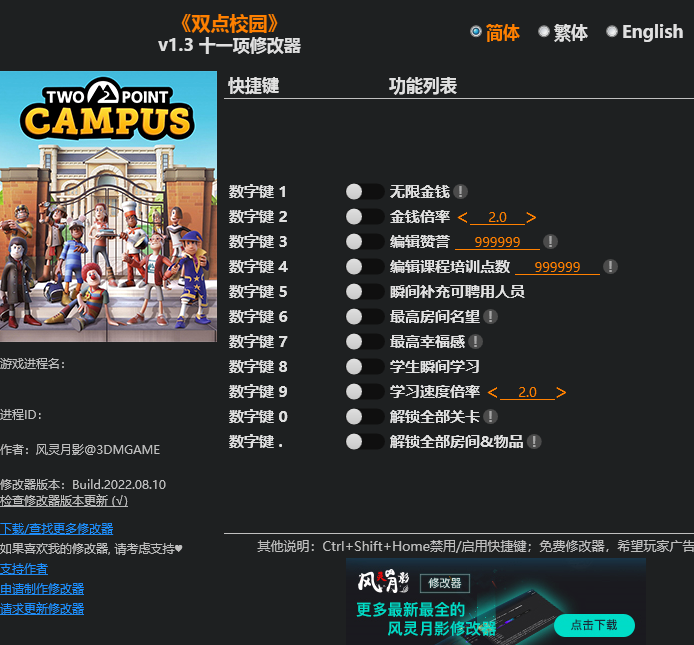The height and width of the screenshot is (645, 694).
Task: Toggle 最高幸福感 switch
Action: point(365,341)
